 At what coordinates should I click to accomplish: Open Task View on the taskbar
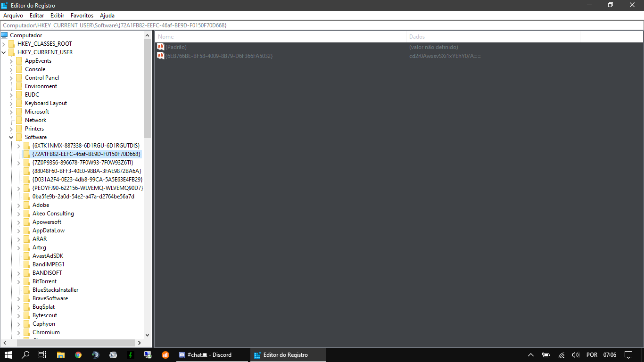[42, 355]
